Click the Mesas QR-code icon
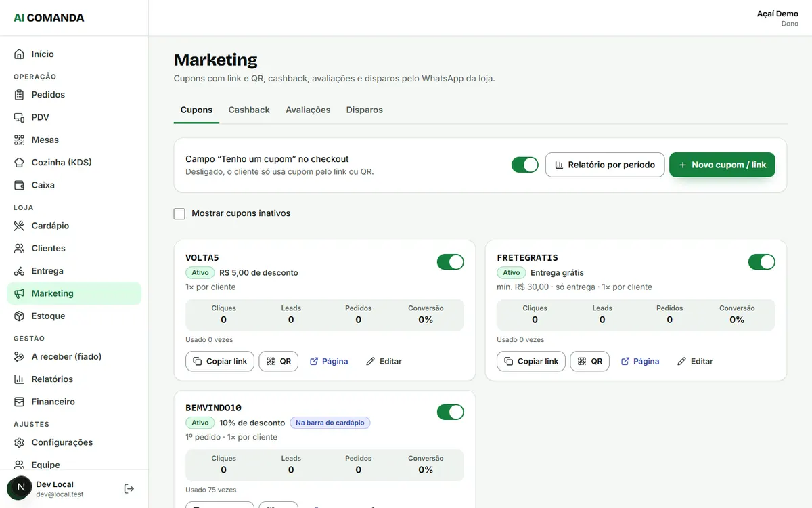The width and height of the screenshot is (812, 508). 19,140
